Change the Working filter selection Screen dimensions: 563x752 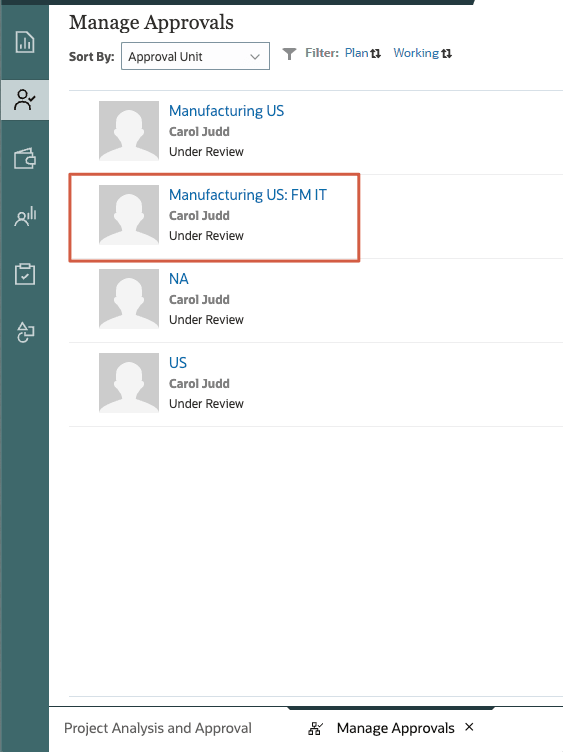pyautogui.click(x=422, y=53)
